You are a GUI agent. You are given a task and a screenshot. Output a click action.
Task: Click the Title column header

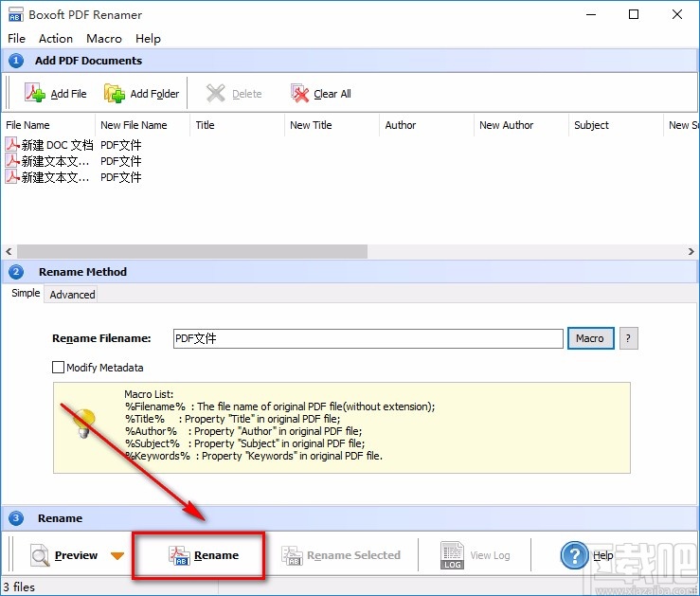237,125
